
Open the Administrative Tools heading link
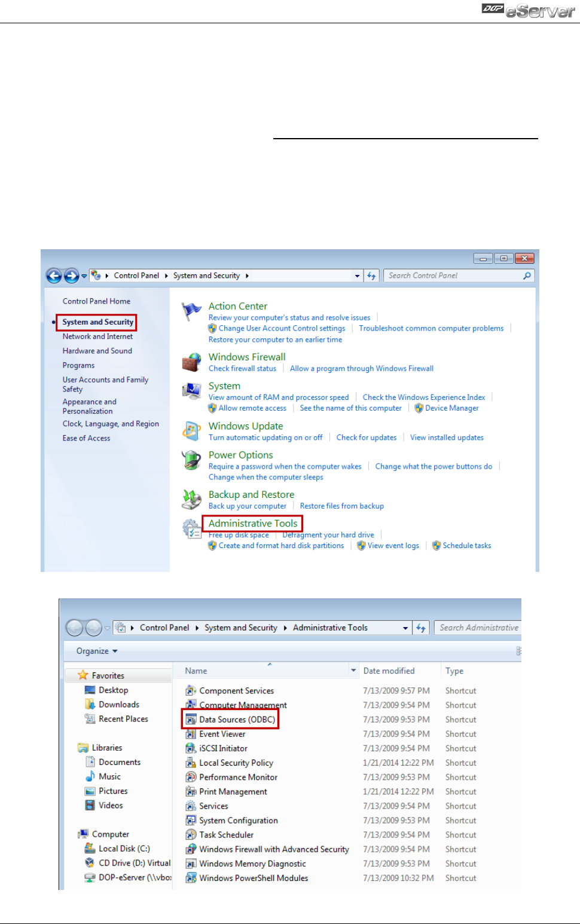click(x=253, y=524)
